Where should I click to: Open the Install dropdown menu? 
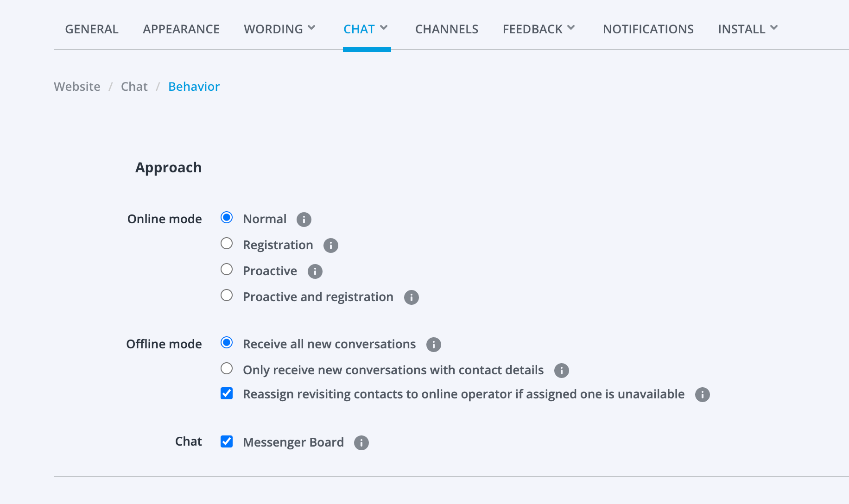pos(748,29)
